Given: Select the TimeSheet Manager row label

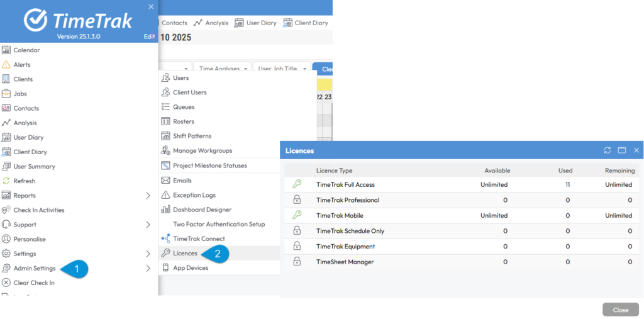Looking at the screenshot, I should tap(345, 262).
